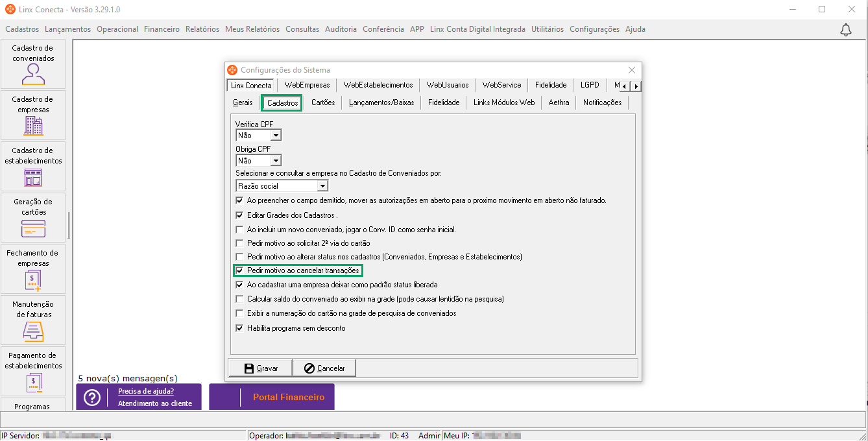Close the Configurações do Sistema dialog
Screen dimensions: 868x441
coord(632,70)
